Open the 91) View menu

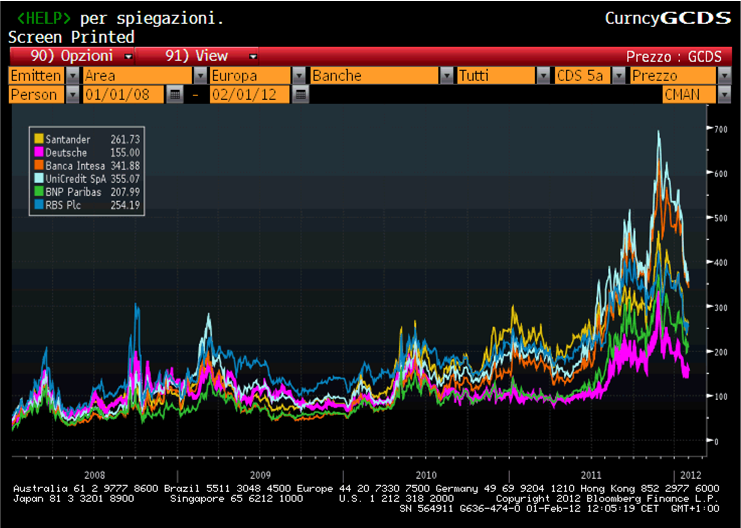[197, 56]
